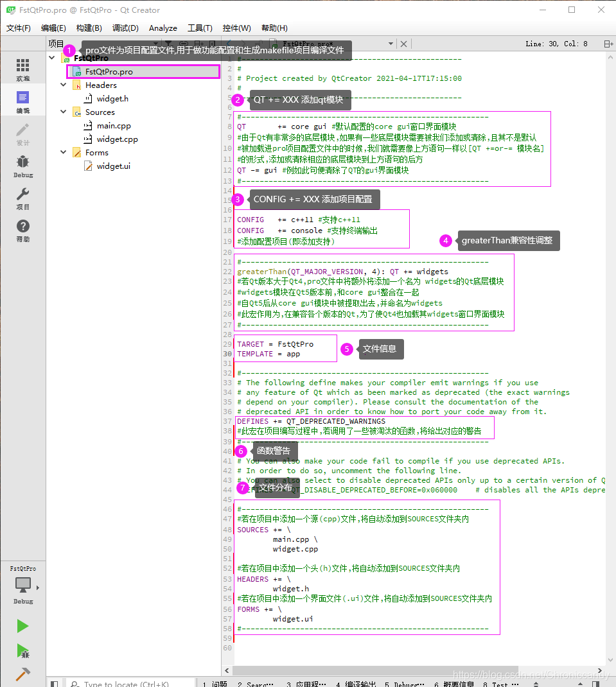Click the FstQtPro.pro file icon in tree
The width and height of the screenshot is (616, 687).
click(x=77, y=71)
